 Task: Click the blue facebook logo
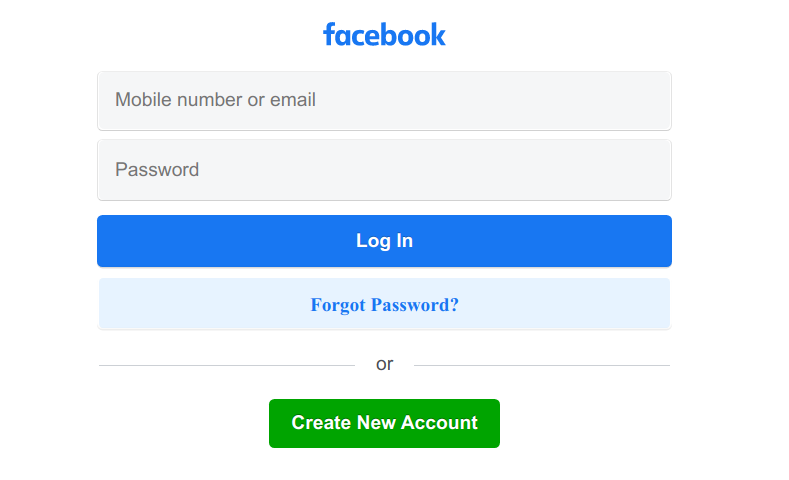[384, 35]
